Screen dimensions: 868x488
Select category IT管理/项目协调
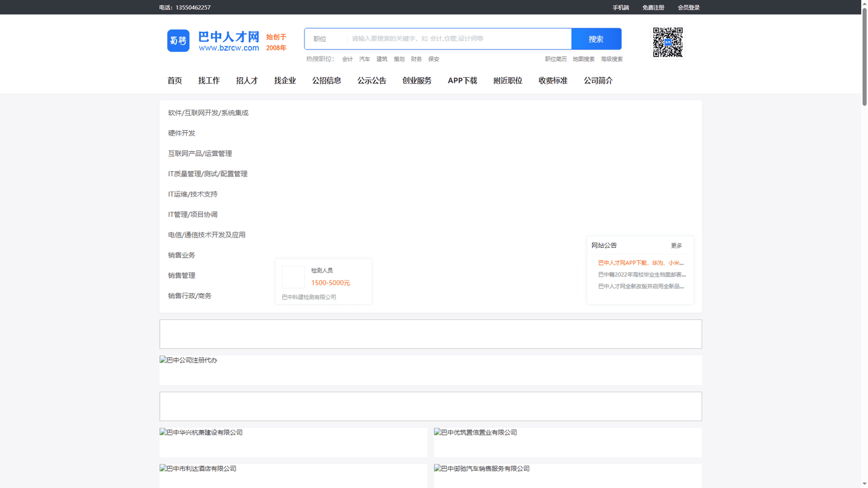pyautogui.click(x=193, y=214)
